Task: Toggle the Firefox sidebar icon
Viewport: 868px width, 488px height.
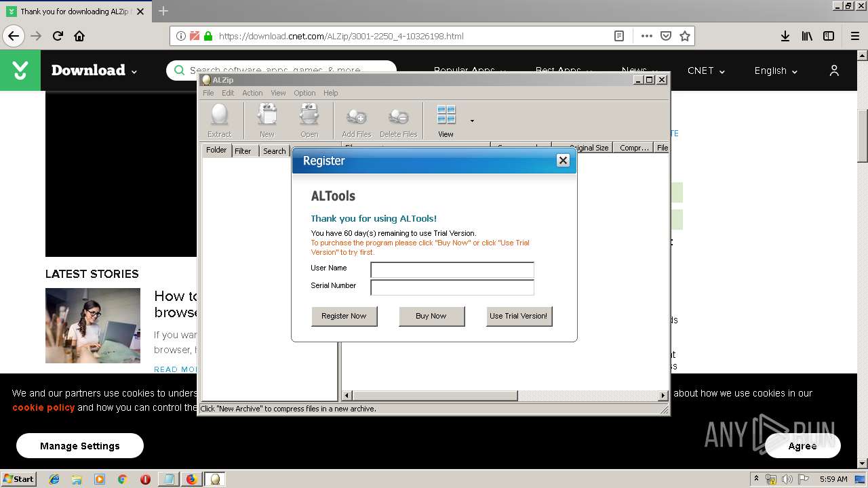Action: pyautogui.click(x=829, y=36)
